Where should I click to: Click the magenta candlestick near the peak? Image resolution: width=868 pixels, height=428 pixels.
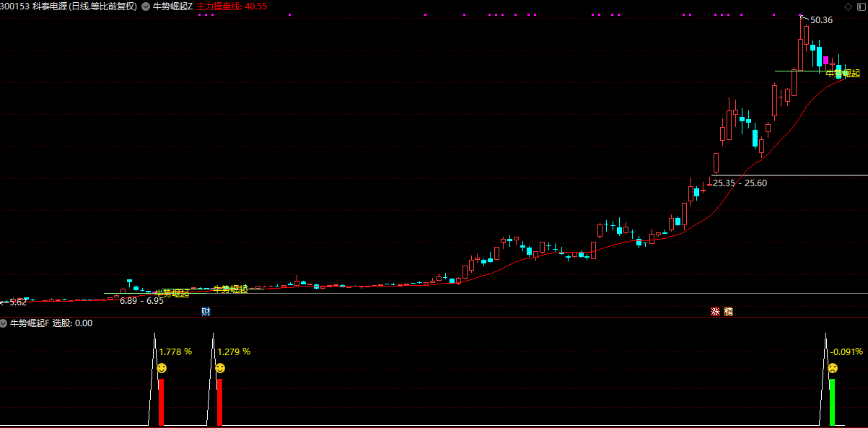pos(825,61)
